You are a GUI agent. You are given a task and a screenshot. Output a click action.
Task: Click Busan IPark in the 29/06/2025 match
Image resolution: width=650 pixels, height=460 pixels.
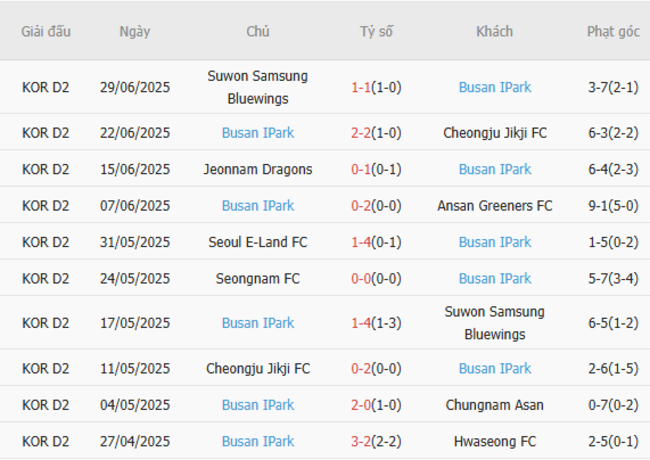coord(495,87)
